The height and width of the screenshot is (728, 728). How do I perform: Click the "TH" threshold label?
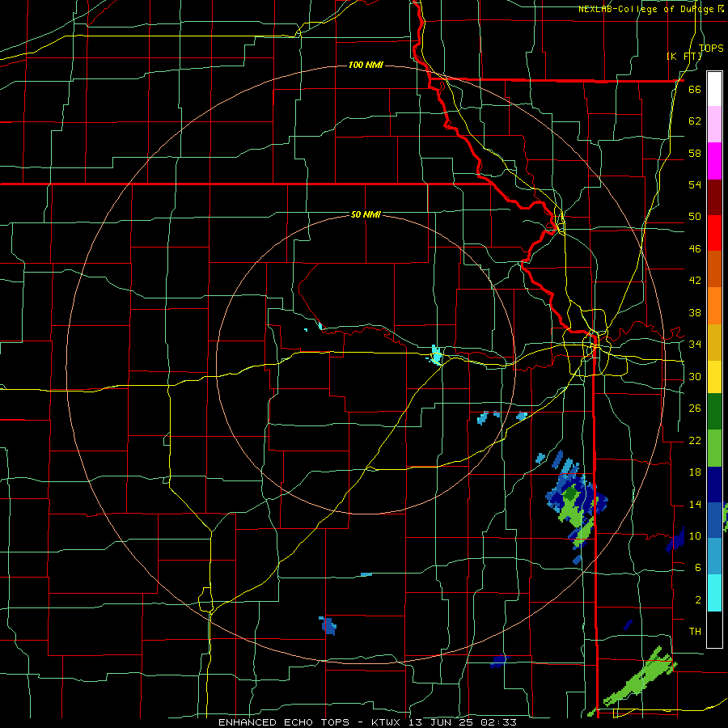(695, 632)
